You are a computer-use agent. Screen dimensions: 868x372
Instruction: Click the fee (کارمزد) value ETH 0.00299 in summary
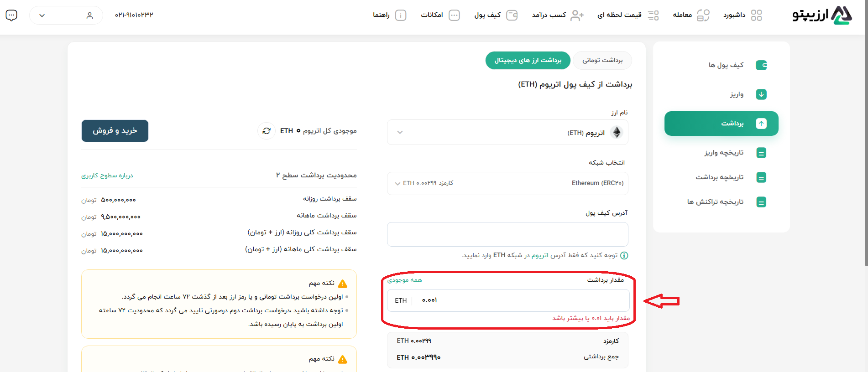click(414, 341)
